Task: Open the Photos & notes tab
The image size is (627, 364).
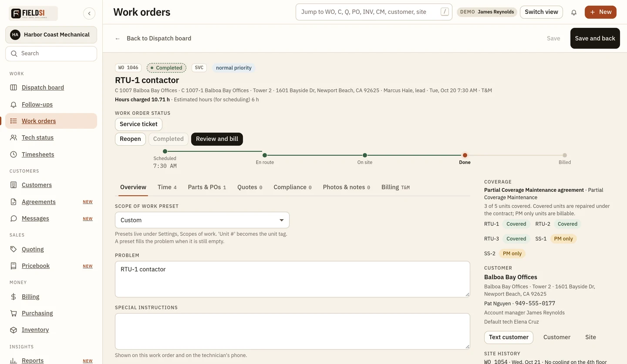Action: point(346,187)
